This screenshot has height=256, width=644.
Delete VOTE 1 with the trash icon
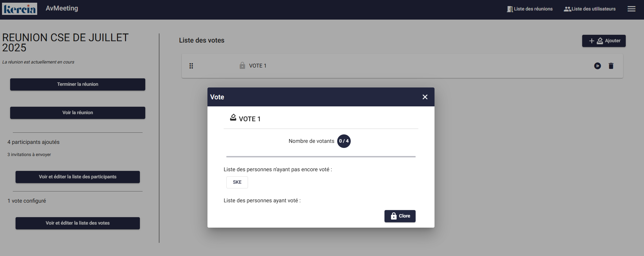[611, 66]
